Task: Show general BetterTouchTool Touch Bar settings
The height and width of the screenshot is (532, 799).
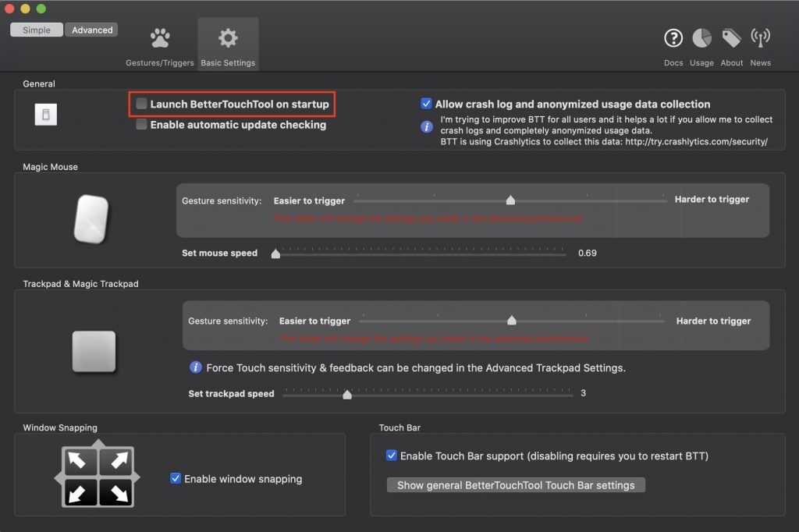Action: point(516,485)
